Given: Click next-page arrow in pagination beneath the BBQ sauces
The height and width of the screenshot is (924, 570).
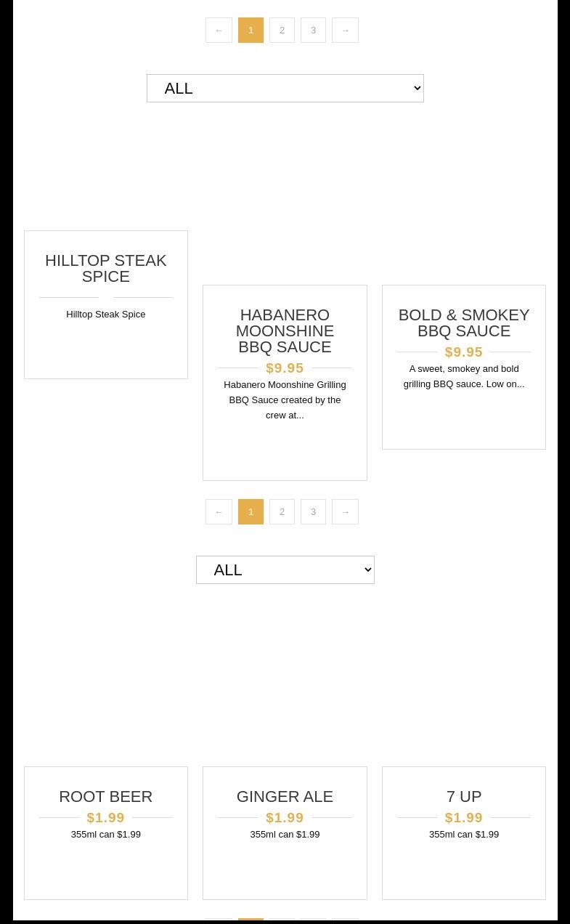Looking at the screenshot, I should (345, 512).
